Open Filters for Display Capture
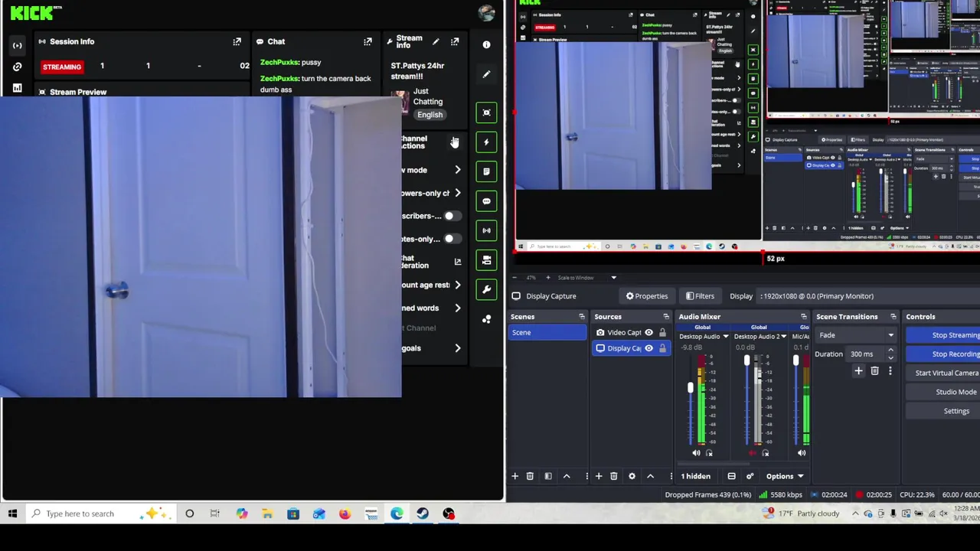 [x=700, y=296]
